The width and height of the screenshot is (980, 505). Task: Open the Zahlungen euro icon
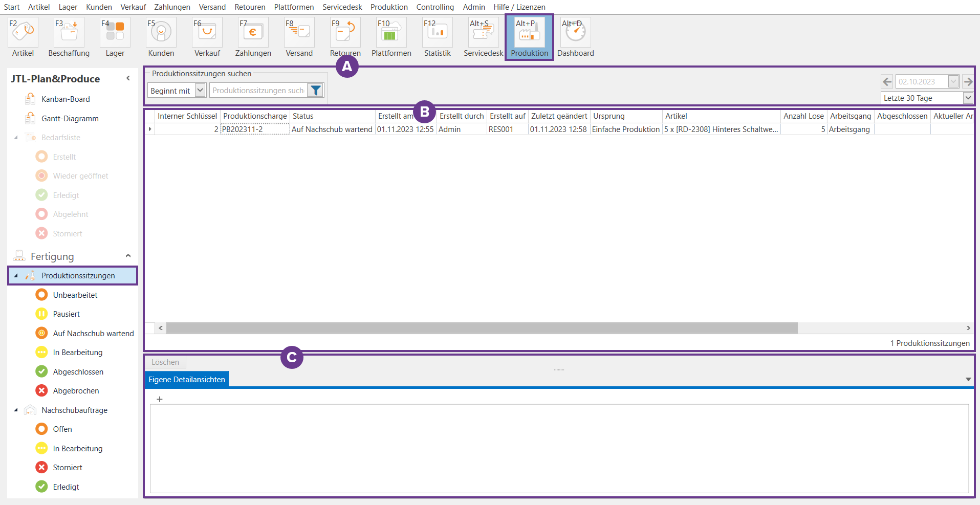point(253,32)
